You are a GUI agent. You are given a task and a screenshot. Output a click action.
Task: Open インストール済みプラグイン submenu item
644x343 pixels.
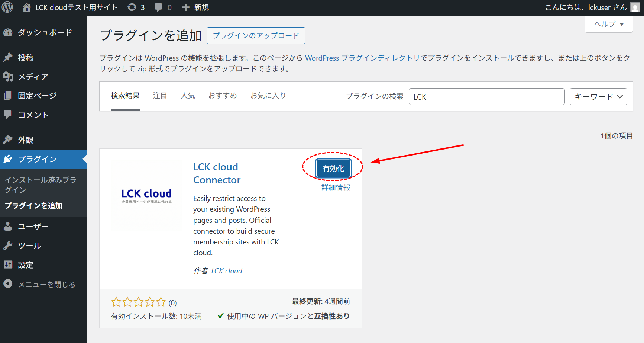[41, 185]
